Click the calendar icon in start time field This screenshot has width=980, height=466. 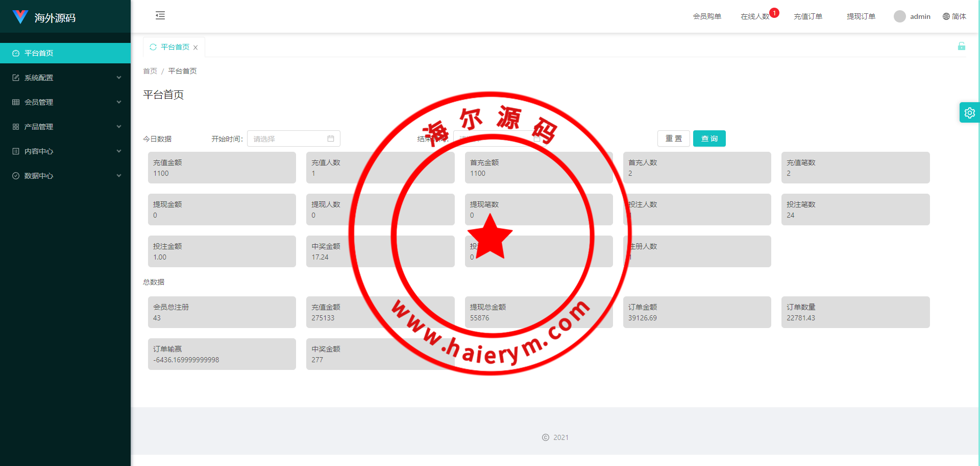330,138
